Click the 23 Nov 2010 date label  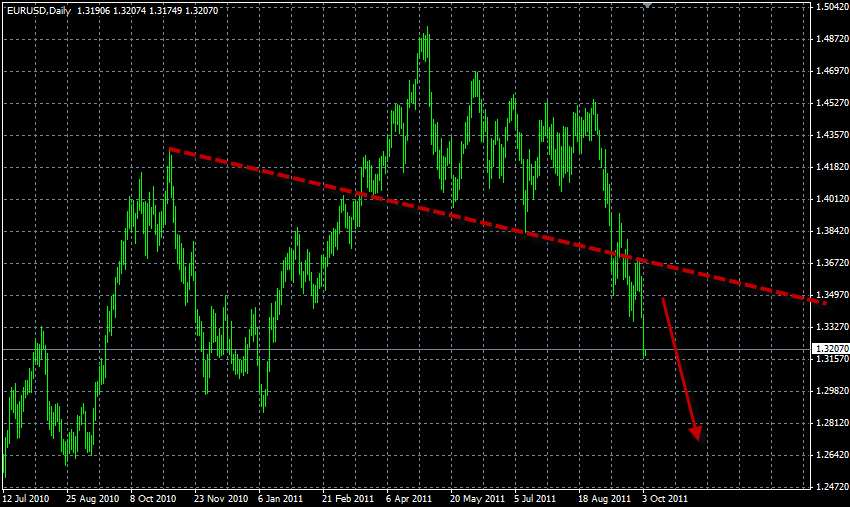pos(221,498)
